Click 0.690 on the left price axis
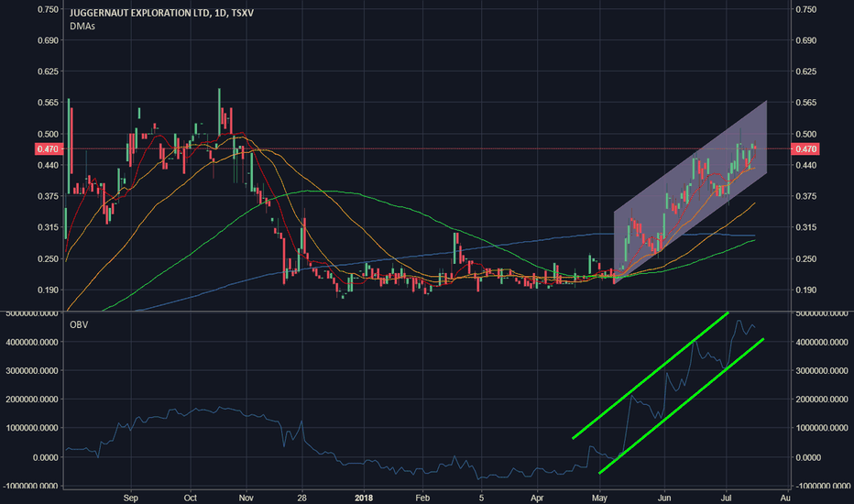 tap(48, 40)
